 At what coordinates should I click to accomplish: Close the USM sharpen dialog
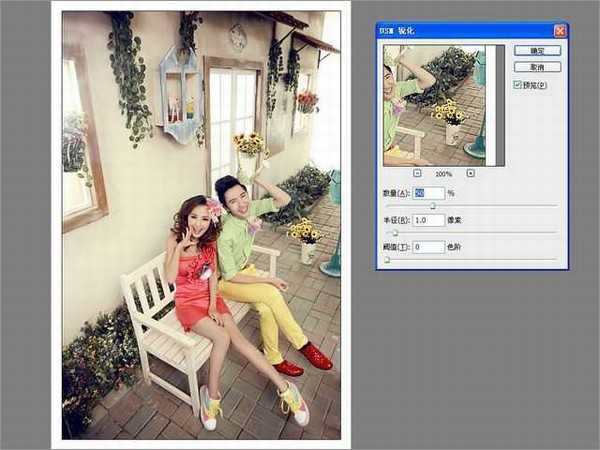point(559,31)
